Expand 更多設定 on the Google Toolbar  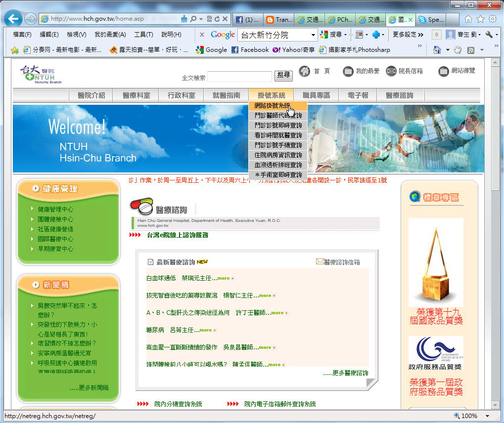point(408,35)
